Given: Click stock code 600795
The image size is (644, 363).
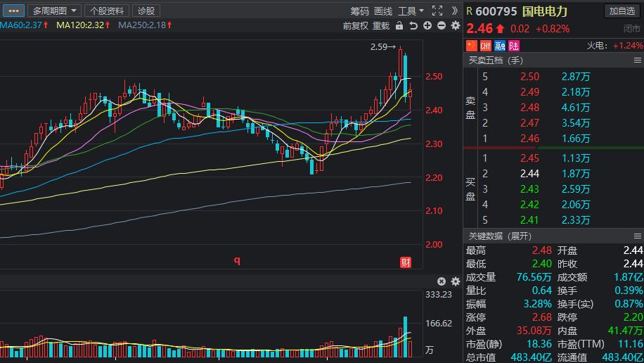Looking at the screenshot, I should point(496,11).
